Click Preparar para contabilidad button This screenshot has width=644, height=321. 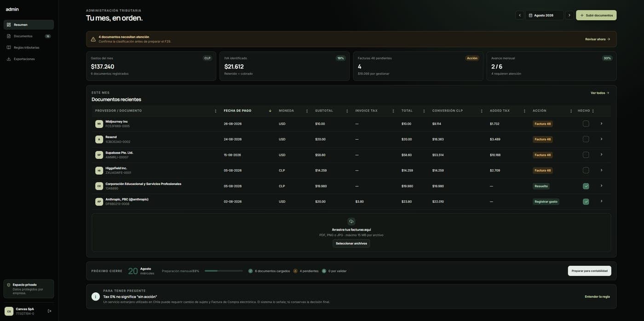590,271
